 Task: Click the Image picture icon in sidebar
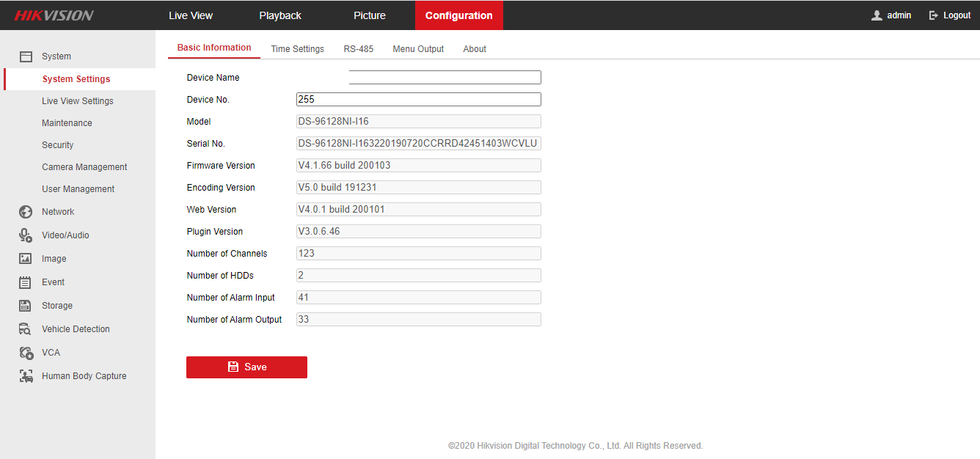point(26,259)
